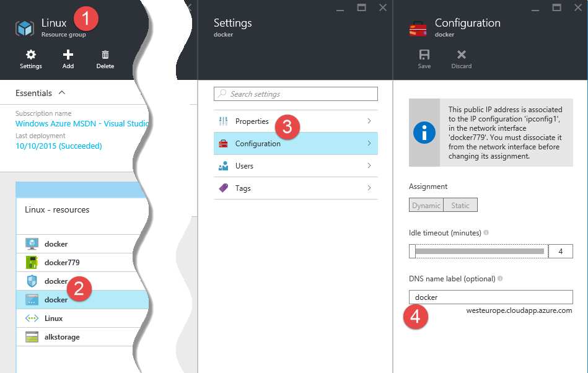Open the alkstorage storage account resource
The image size is (588, 373).
coord(62,337)
